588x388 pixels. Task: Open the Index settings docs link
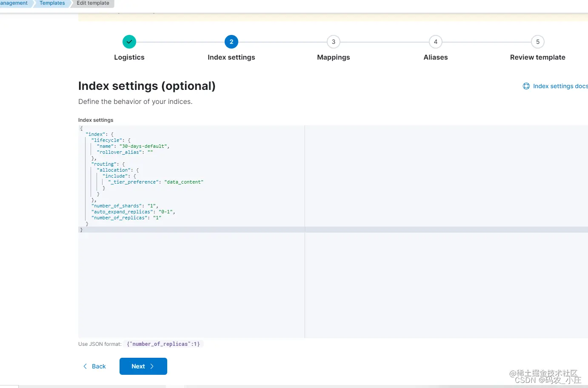point(560,86)
